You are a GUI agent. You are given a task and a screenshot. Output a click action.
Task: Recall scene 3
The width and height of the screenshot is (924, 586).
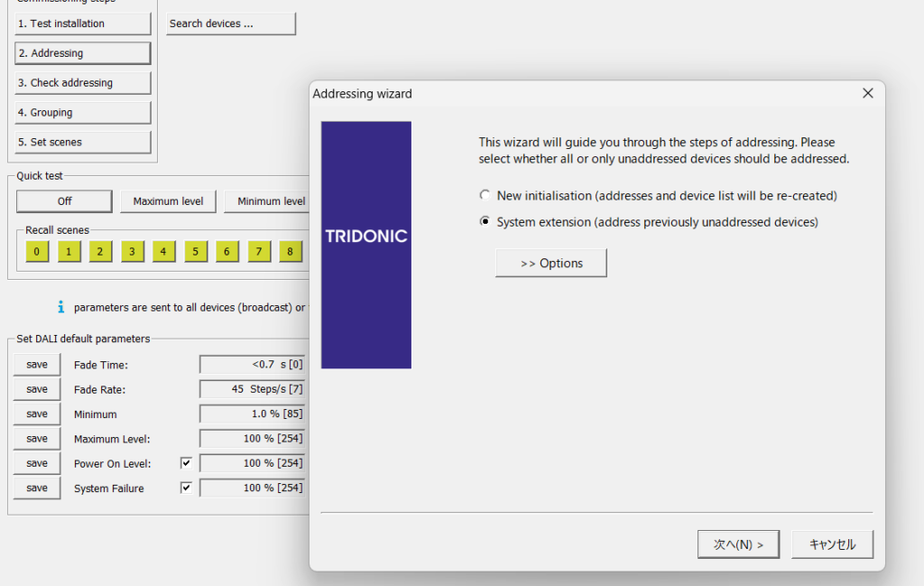132,252
